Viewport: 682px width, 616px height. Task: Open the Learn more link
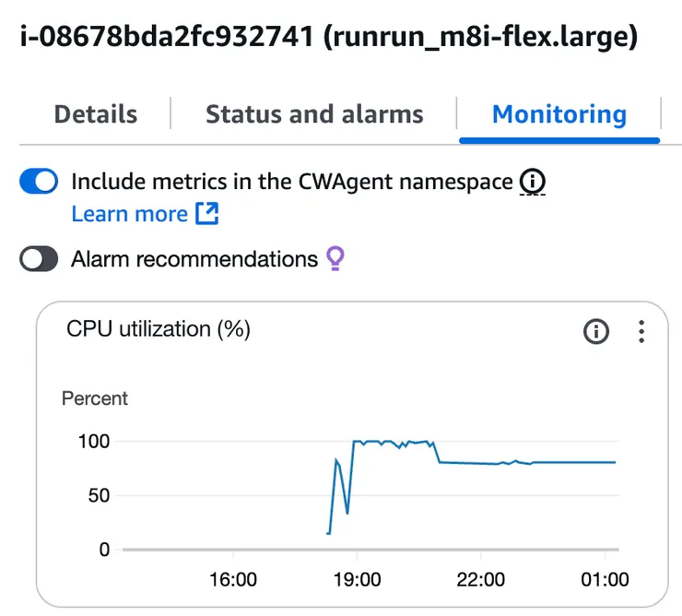[x=129, y=214]
